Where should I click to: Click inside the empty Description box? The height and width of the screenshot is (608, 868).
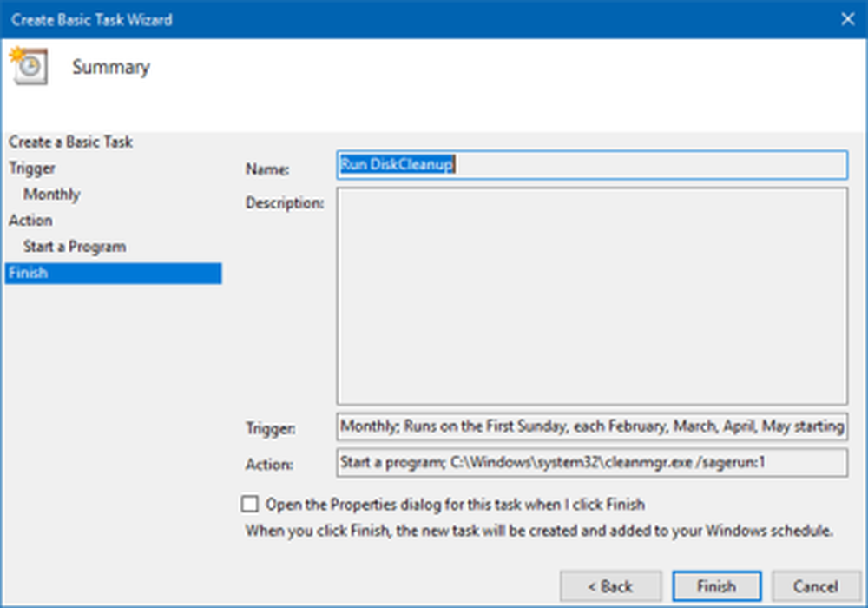(591, 296)
